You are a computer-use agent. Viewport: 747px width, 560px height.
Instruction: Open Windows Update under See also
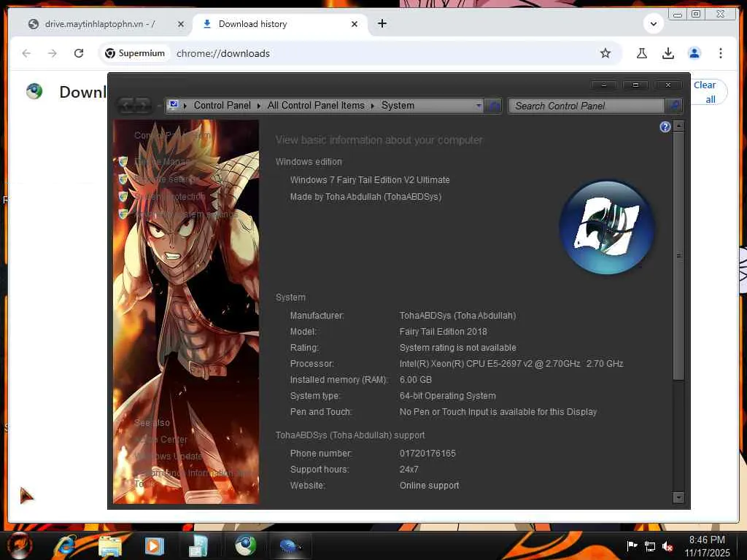click(x=169, y=456)
